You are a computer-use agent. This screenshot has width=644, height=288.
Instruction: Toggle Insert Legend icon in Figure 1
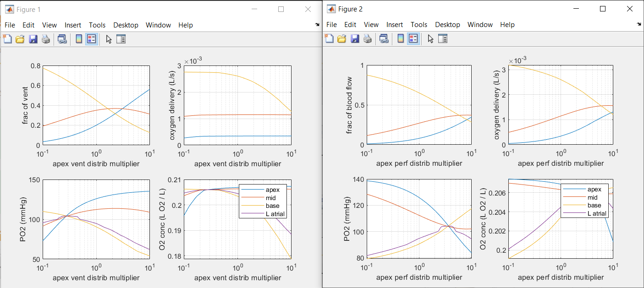(x=91, y=39)
